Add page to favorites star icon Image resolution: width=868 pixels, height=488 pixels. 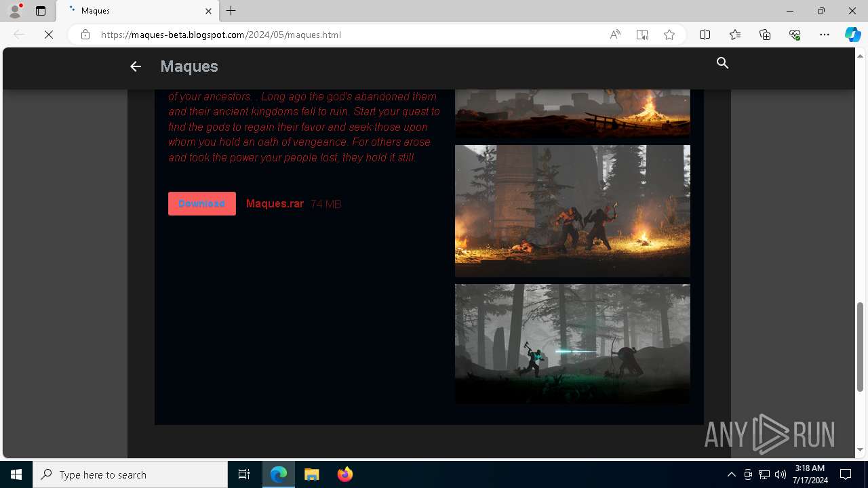pyautogui.click(x=669, y=35)
